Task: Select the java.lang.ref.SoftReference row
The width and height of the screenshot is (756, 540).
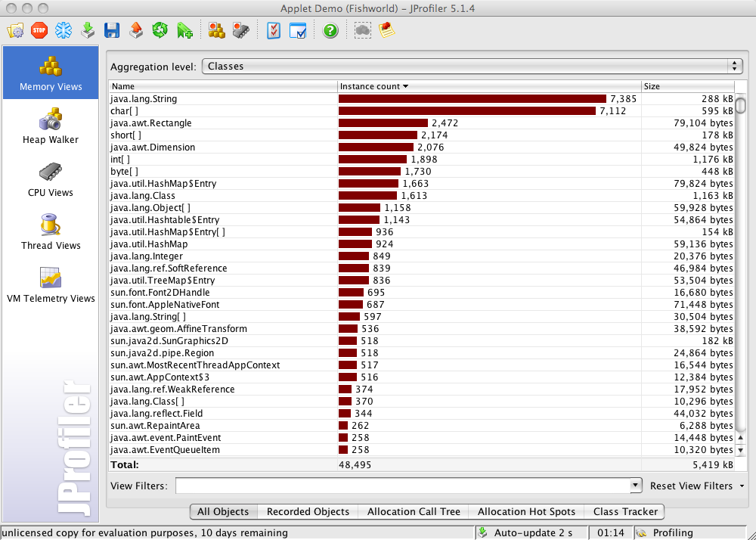Action: point(422,268)
